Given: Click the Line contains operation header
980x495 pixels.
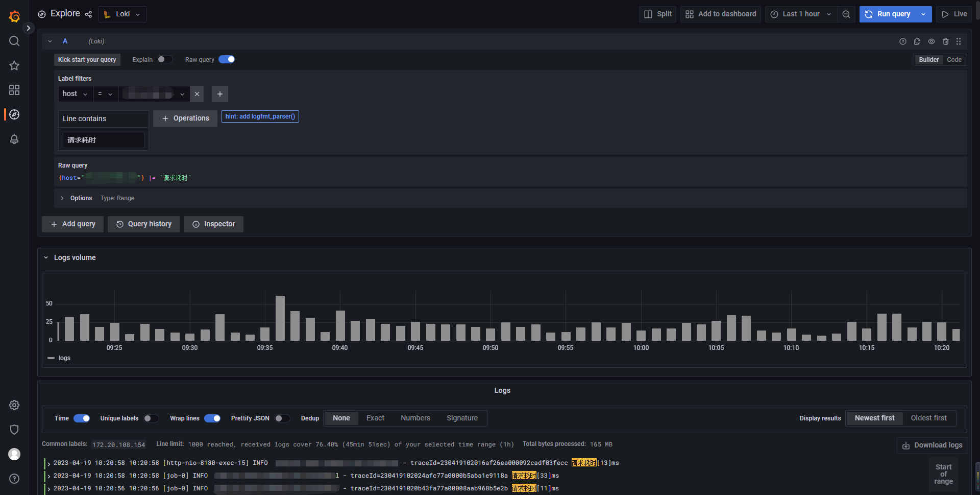Looking at the screenshot, I should pyautogui.click(x=104, y=119).
